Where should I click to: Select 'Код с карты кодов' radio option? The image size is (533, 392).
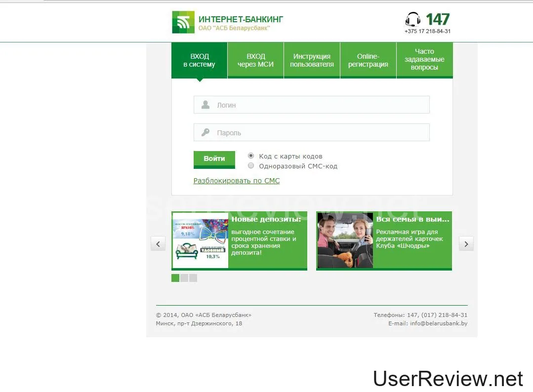point(251,156)
